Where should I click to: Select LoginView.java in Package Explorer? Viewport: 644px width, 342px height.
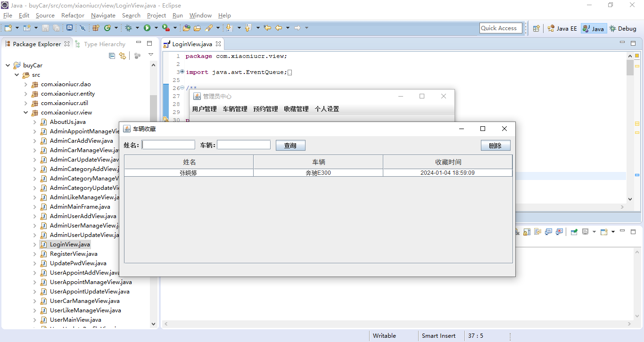tap(70, 244)
